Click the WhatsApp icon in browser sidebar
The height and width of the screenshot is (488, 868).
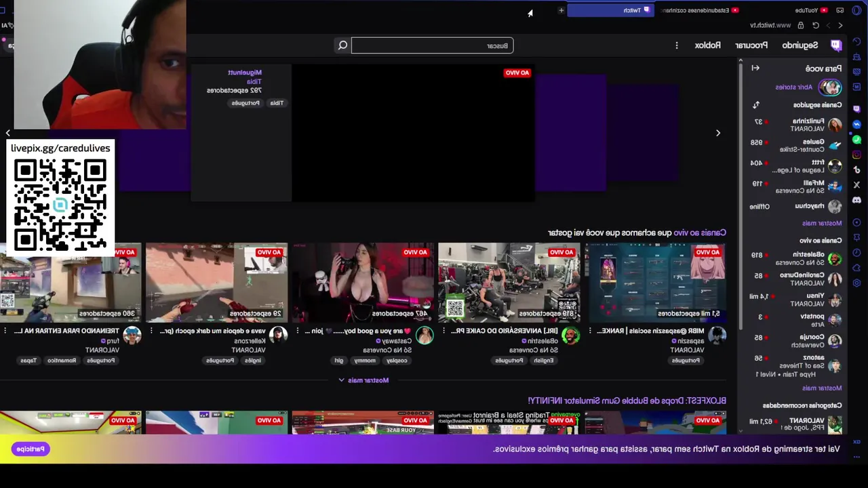pyautogui.click(x=857, y=140)
